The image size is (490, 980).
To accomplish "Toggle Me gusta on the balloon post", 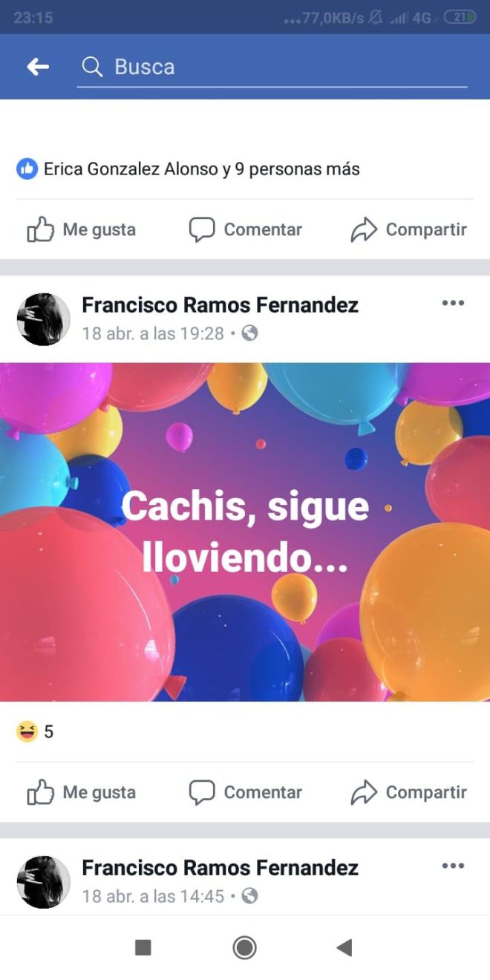I will pos(81,792).
